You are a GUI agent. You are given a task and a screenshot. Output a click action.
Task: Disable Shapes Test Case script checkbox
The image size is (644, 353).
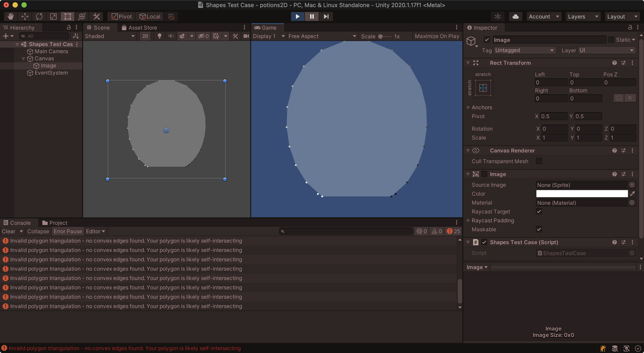coord(484,242)
